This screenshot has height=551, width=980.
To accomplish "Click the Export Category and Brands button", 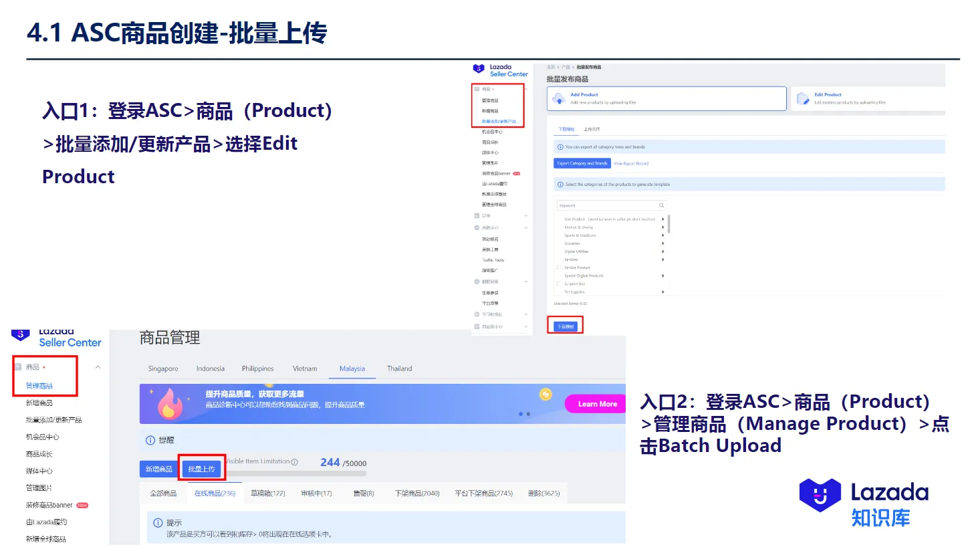I will [582, 163].
